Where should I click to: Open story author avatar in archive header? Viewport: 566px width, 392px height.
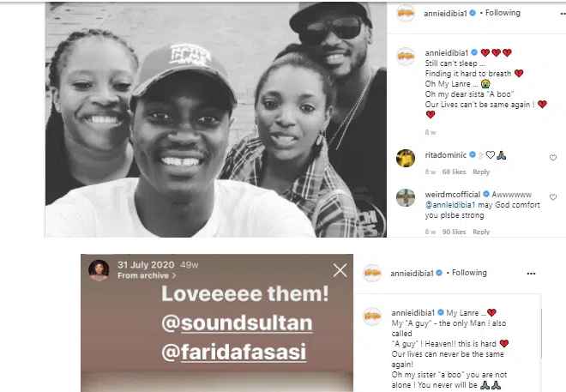click(x=99, y=269)
